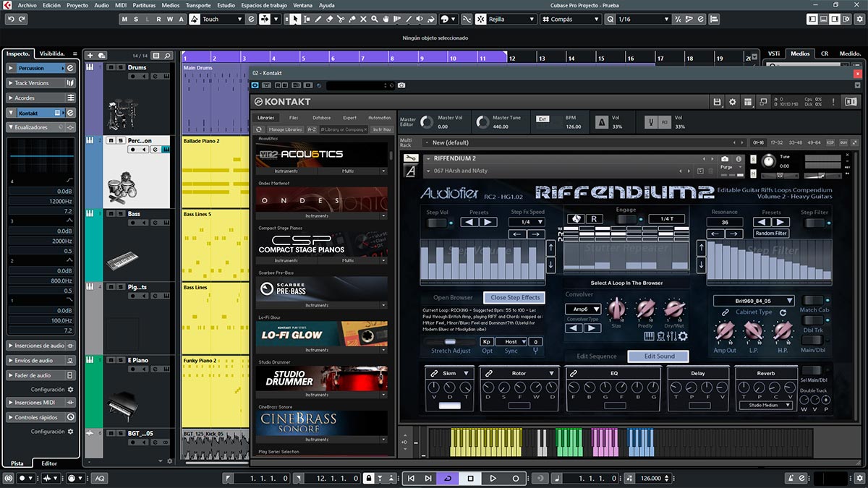Screen dimensions: 868x488
Task: Toggle the Match Cab switch
Action: (812, 300)
